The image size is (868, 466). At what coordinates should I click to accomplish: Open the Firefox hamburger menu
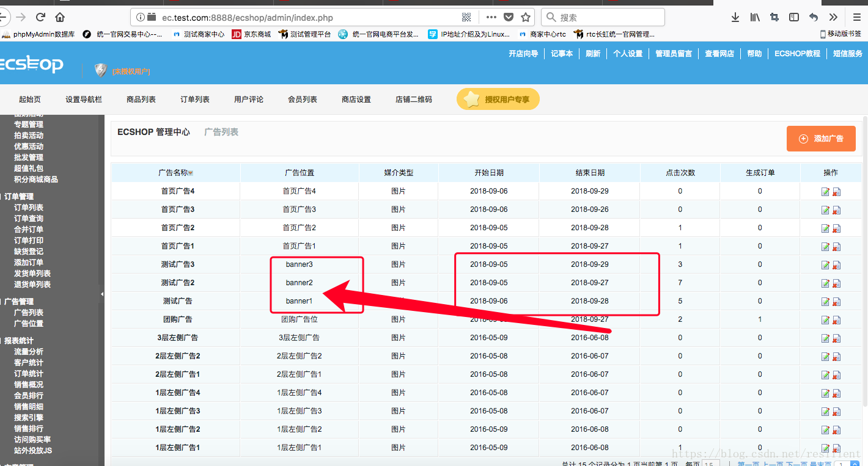857,17
